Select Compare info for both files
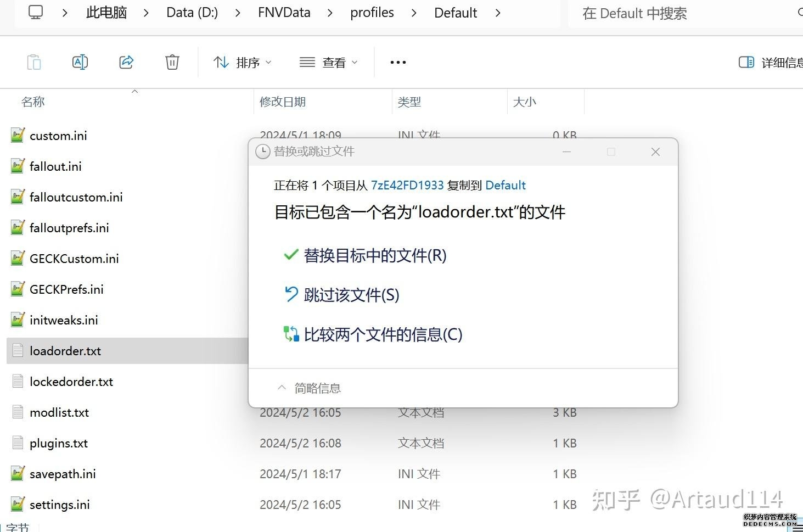 pyautogui.click(x=383, y=334)
